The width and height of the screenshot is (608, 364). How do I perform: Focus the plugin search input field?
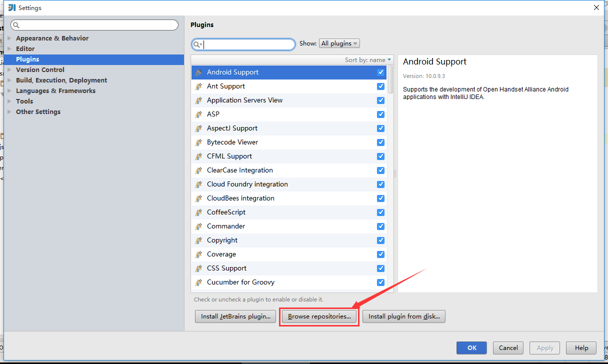click(243, 44)
